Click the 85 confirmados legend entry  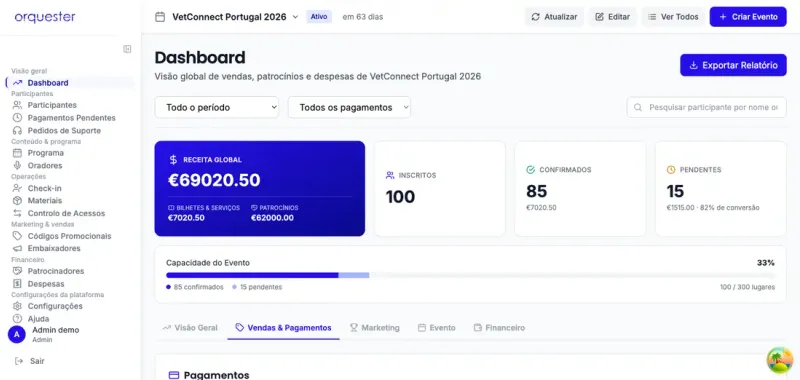[x=195, y=287]
